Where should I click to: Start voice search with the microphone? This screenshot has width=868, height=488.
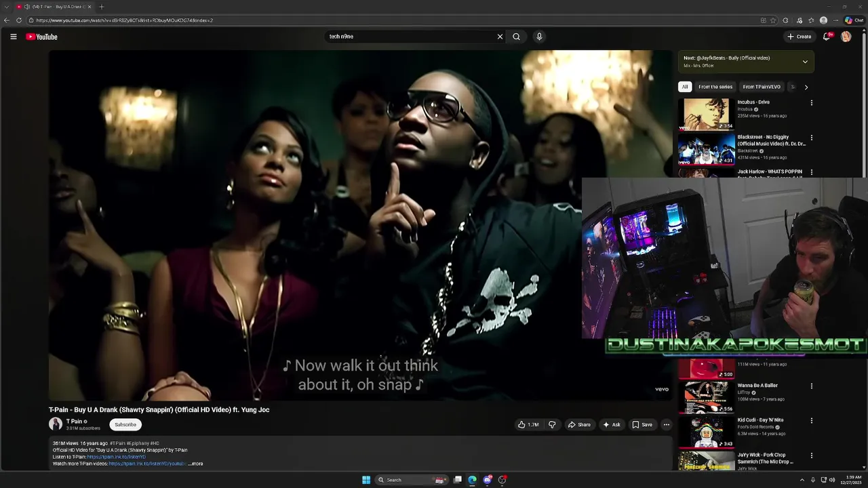tap(539, 37)
